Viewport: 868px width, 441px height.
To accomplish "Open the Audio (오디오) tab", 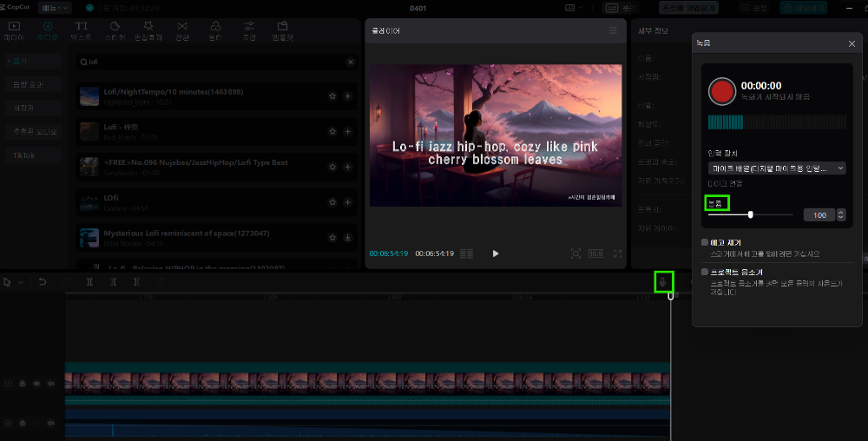I will pyautogui.click(x=48, y=31).
